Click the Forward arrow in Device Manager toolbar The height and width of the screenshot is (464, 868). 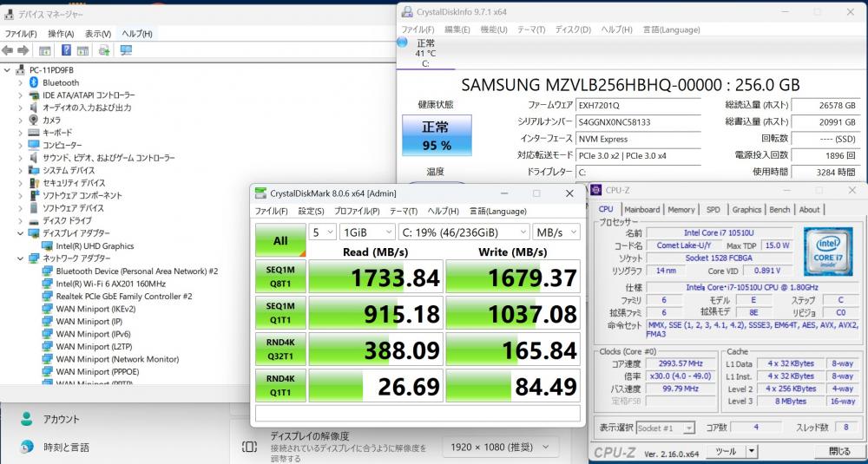pyautogui.click(x=23, y=50)
